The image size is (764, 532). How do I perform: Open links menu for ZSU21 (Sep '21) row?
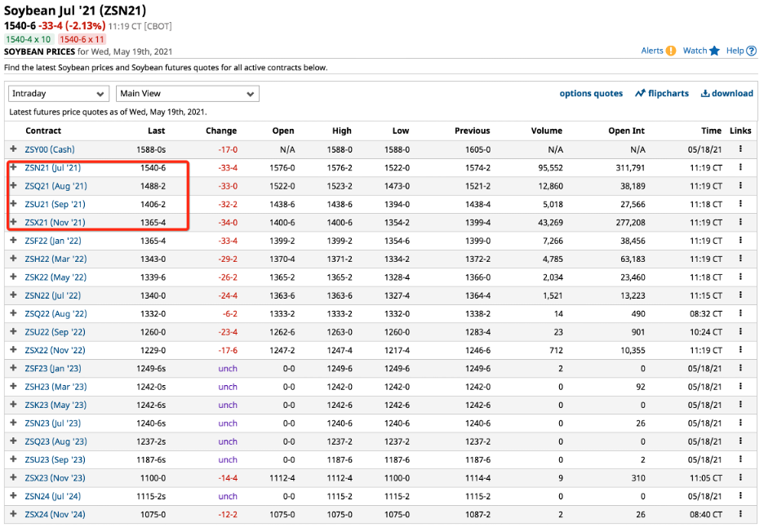(740, 204)
